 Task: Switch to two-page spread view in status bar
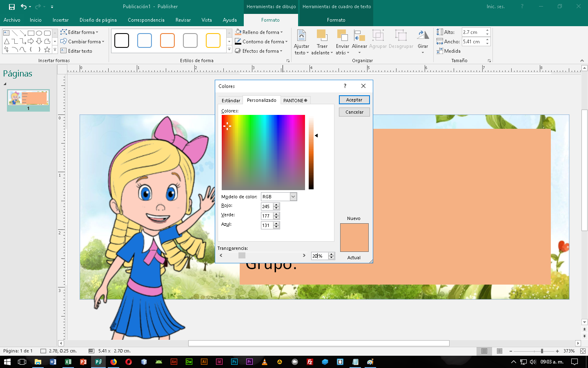click(x=499, y=351)
